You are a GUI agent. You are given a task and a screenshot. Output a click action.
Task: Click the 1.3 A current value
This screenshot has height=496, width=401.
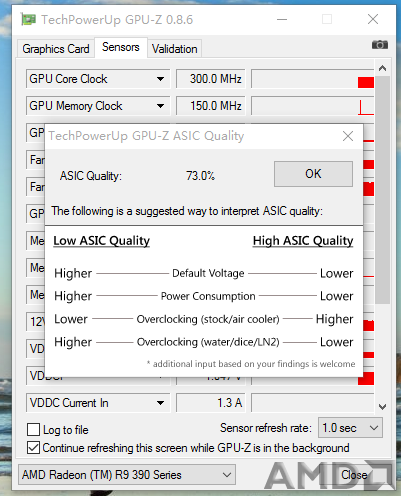click(211, 403)
